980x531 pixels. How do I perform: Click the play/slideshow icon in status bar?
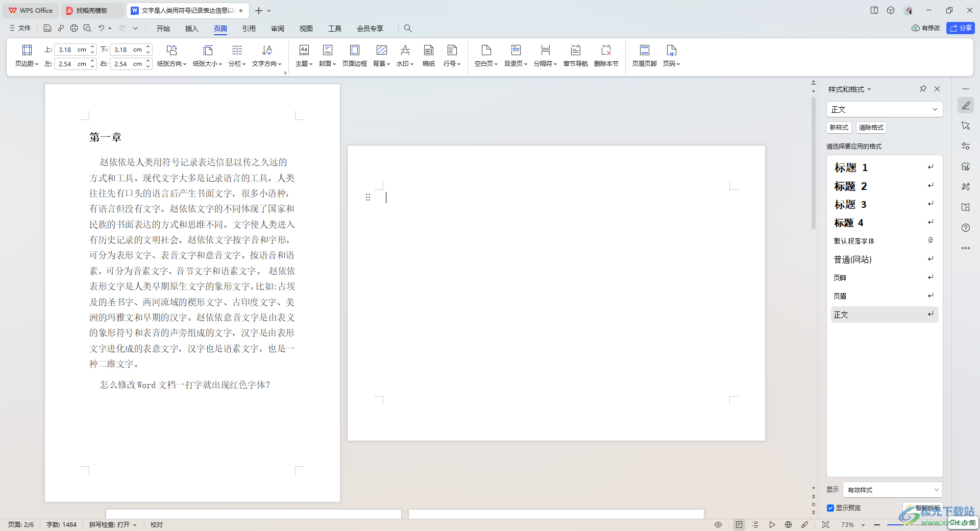point(772,524)
